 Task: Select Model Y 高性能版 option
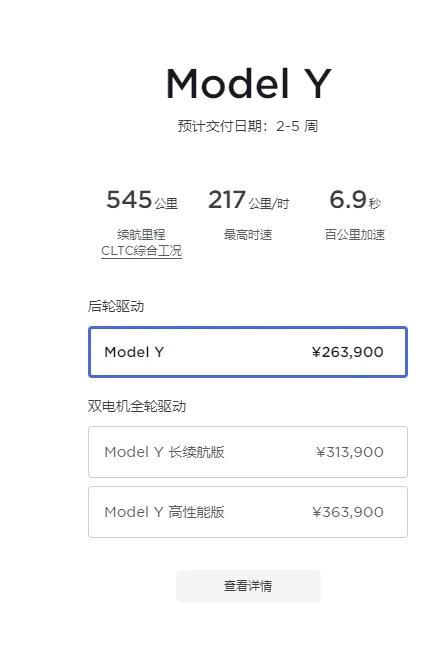click(248, 512)
